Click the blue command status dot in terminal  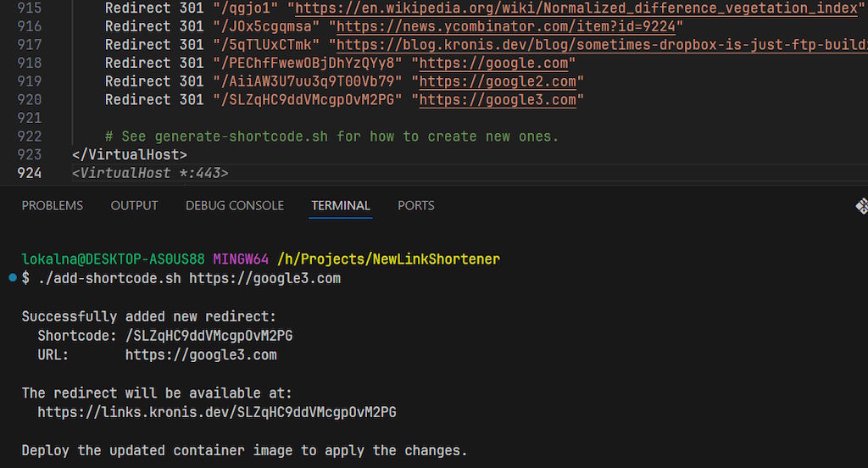13,278
